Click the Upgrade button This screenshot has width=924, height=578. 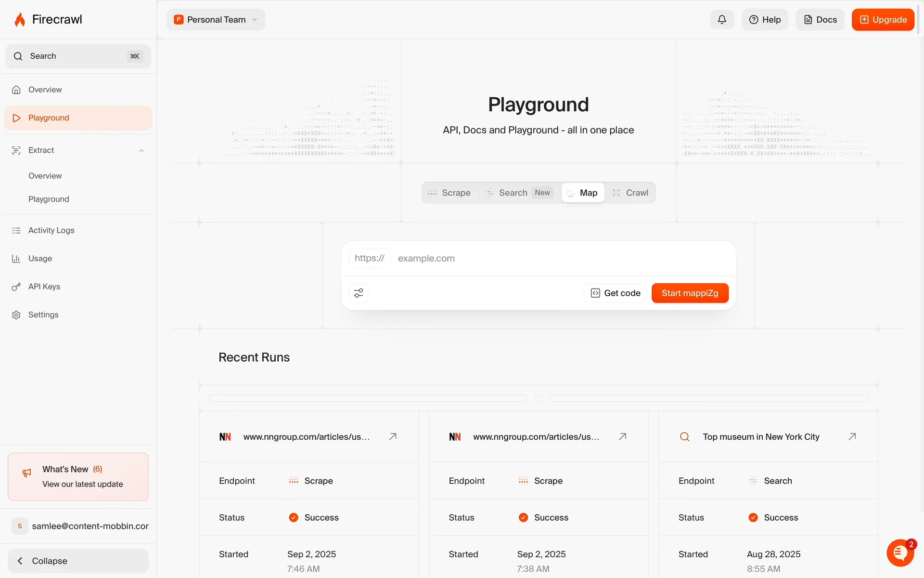click(x=883, y=20)
